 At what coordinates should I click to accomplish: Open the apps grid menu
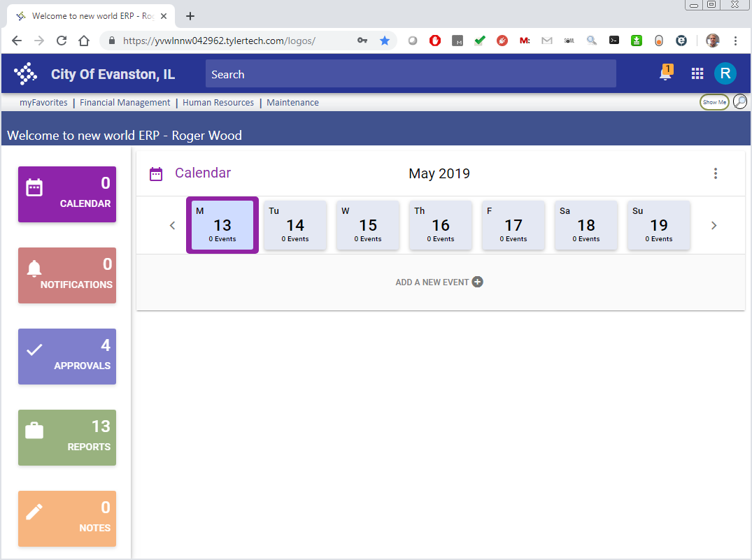coord(696,73)
